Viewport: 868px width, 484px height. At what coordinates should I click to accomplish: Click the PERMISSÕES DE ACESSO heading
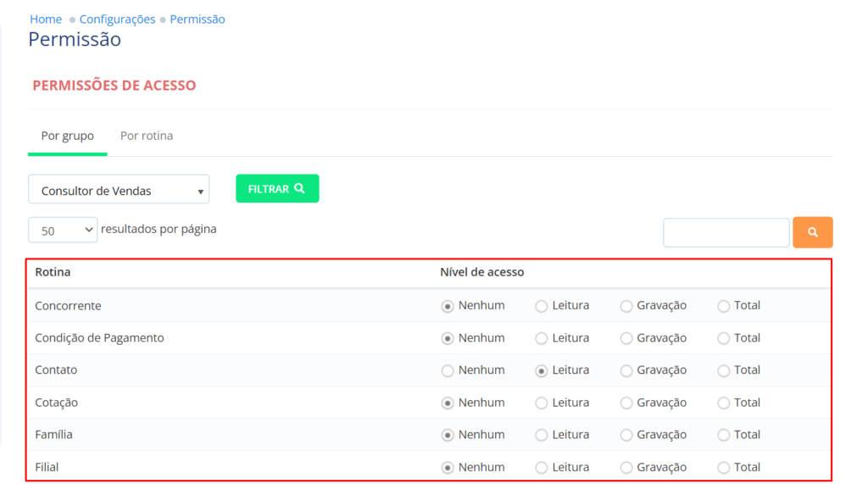[x=114, y=86]
